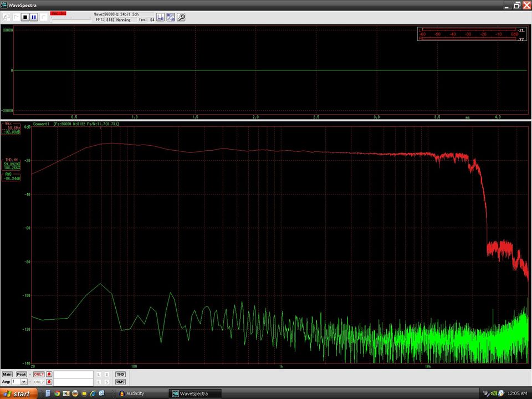Click the grayed-out repeat/loop icon
Image resolution: width=532 pixels, height=399 pixels.
pyautogui.click(x=43, y=17)
